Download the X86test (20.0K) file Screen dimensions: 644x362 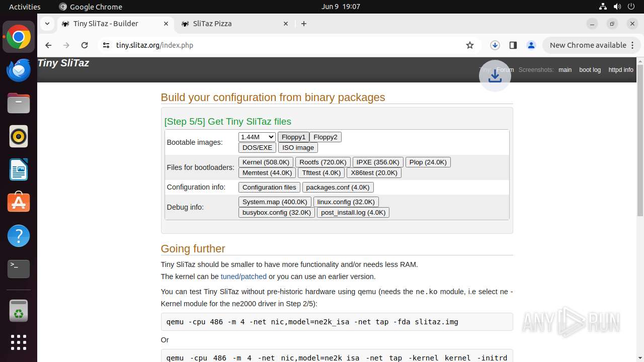(x=374, y=172)
